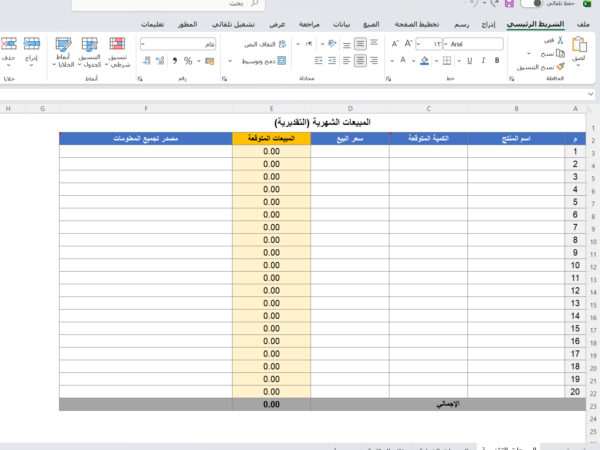The image size is (600, 450).
Task: Click column header E
Action: point(271,109)
